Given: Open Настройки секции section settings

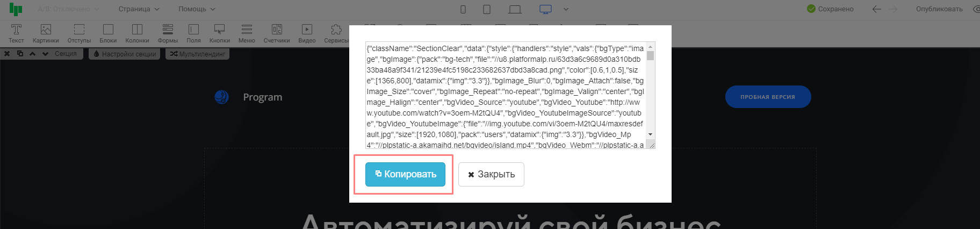Looking at the screenshot, I should [x=125, y=54].
